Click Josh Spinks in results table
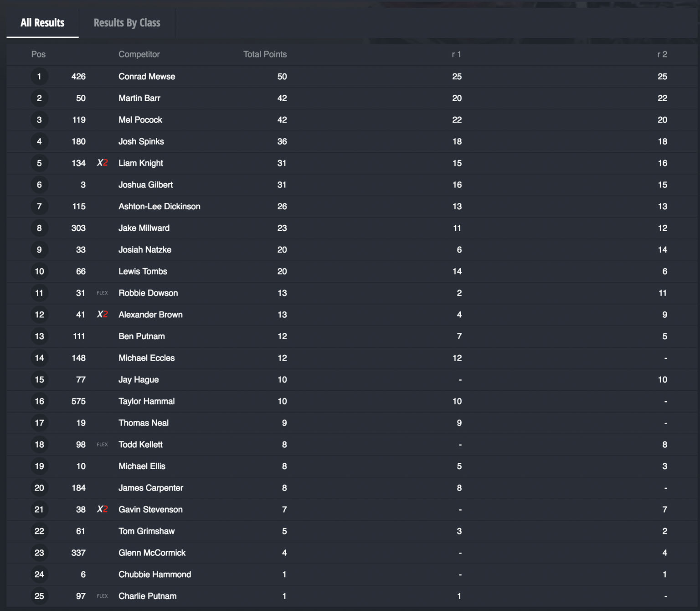700x611 pixels. [141, 141]
